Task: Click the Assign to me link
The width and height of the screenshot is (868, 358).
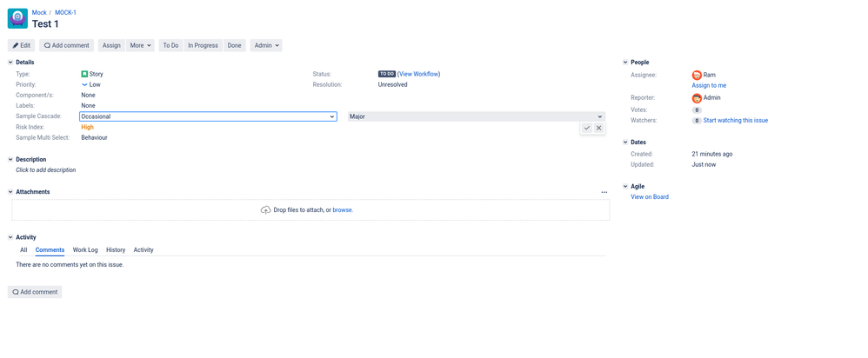Action: 709,86
